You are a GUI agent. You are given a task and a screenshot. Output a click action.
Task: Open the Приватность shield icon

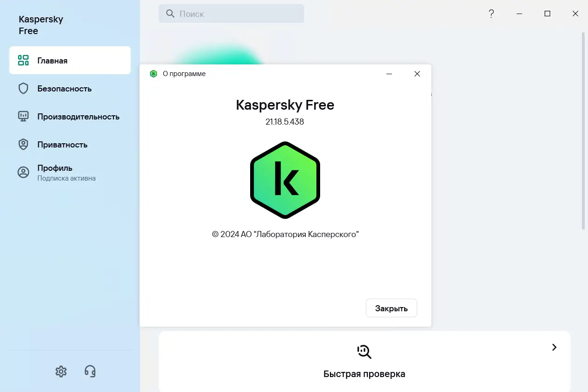pos(23,144)
